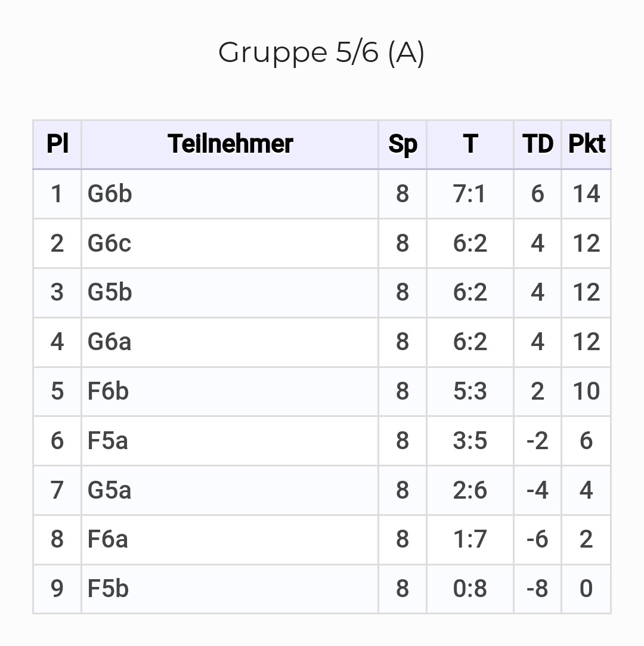
Task: Click the T column header
Action: coord(470,144)
